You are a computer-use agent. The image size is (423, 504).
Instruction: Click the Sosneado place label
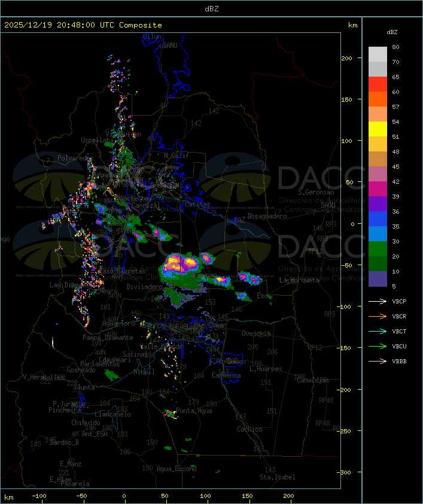[x=81, y=370]
